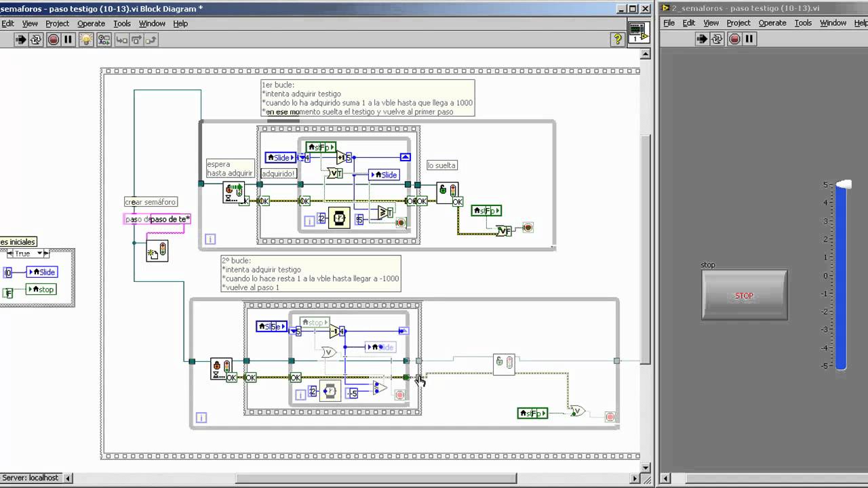Click the scroll-up arrow of block diagram
The height and width of the screenshot is (488, 868).
pos(646,54)
